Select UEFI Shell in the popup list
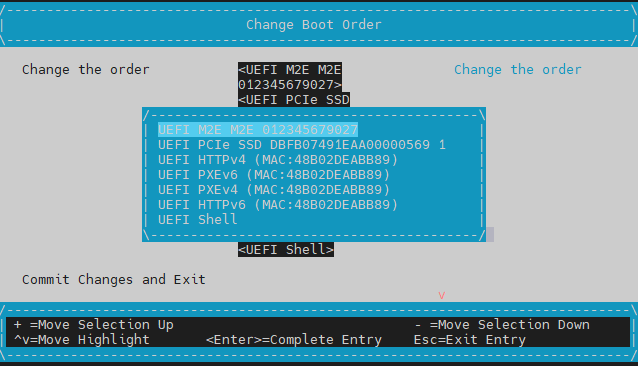Screen dimensions: 638x366 [198, 220]
